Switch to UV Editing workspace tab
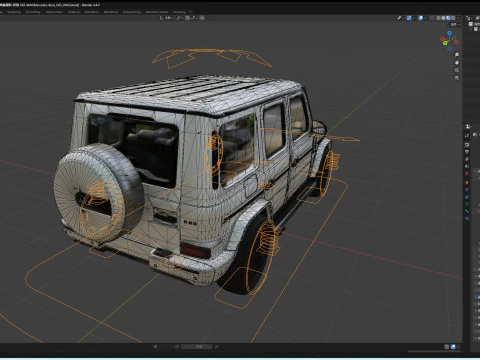 pos(33,12)
